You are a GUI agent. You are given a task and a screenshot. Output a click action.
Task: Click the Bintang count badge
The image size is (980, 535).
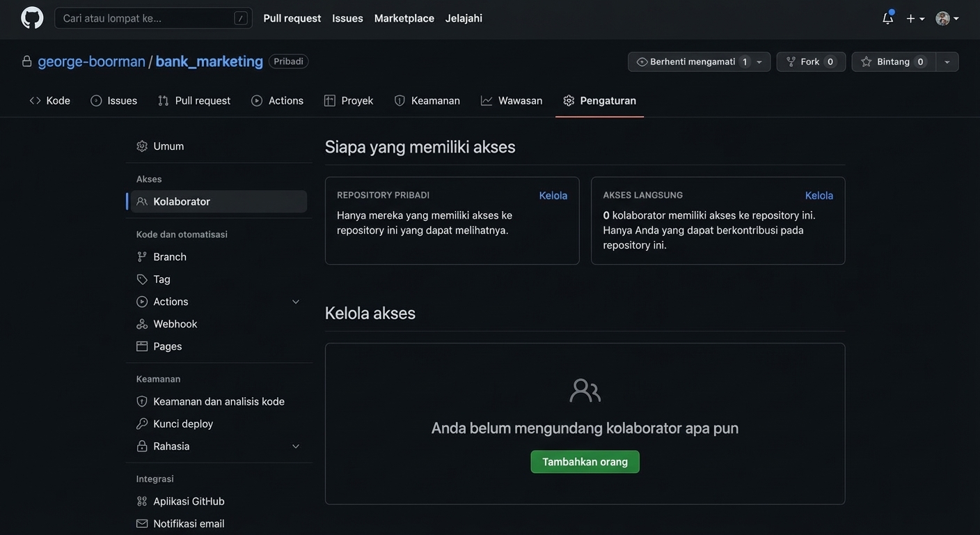tap(920, 62)
